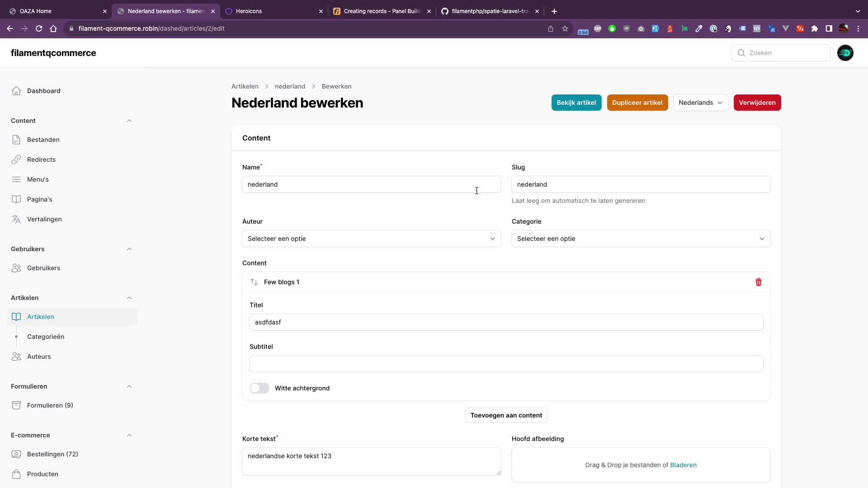Click the Bladeren upload link
Viewport: 868px width, 488px height.
(683, 465)
